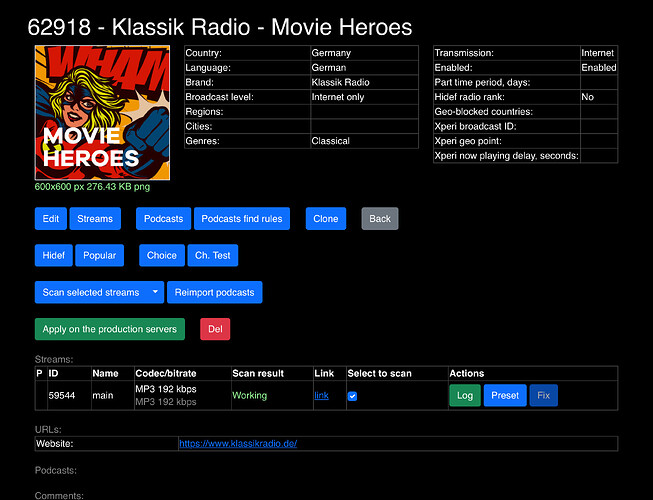The height and width of the screenshot is (500, 653).
Task: Click the Ch. Test button
Action: pyautogui.click(x=213, y=255)
